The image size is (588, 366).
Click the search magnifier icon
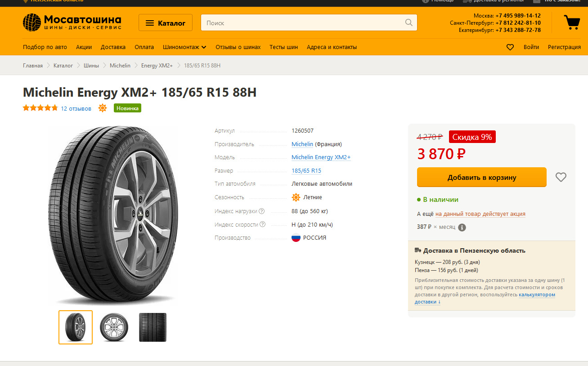coord(408,22)
